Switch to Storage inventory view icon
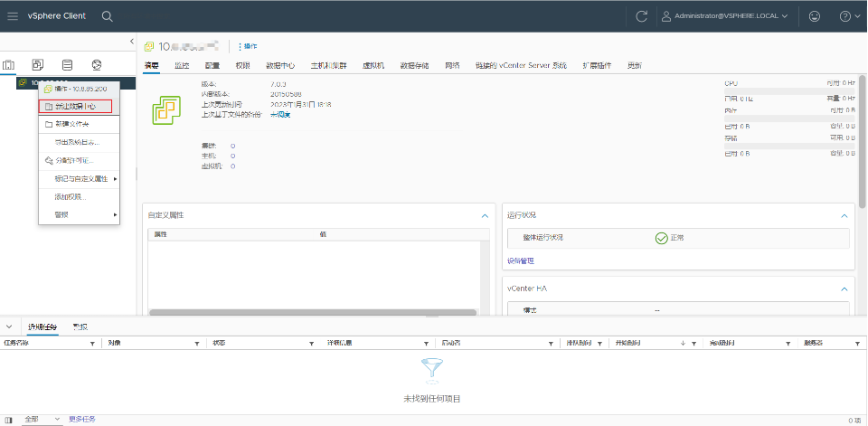This screenshot has width=868, height=426. tap(68, 65)
